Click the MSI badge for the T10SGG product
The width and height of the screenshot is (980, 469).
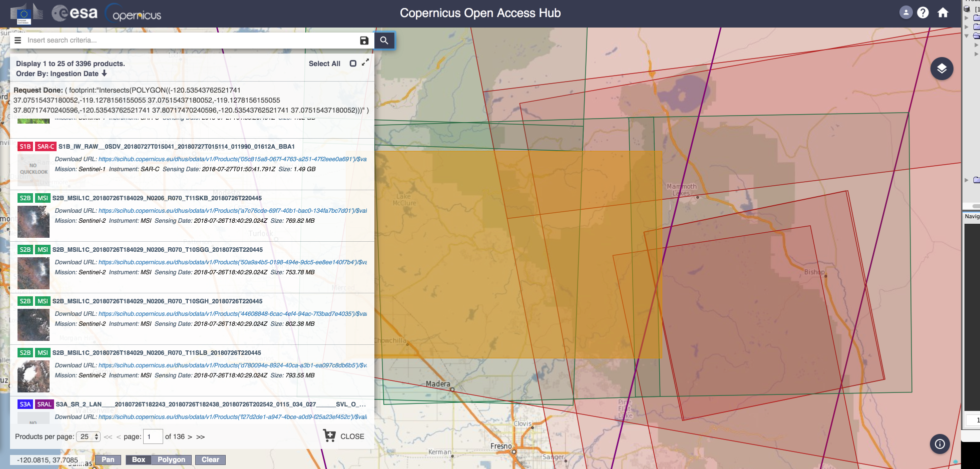pyautogui.click(x=43, y=250)
